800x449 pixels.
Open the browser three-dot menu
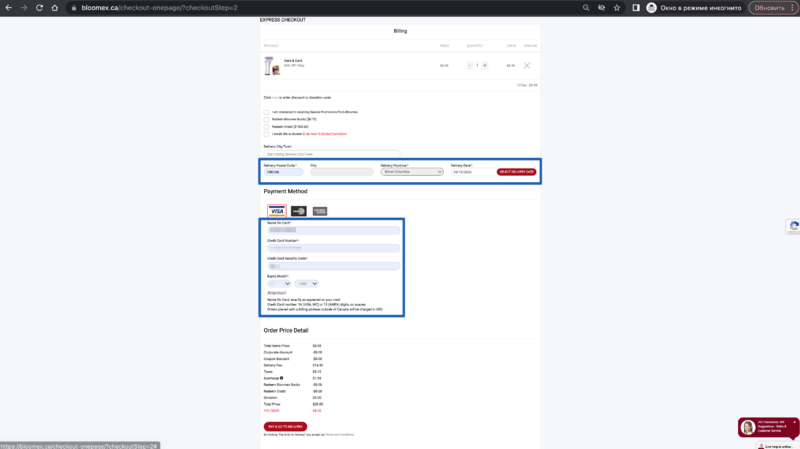(793, 8)
